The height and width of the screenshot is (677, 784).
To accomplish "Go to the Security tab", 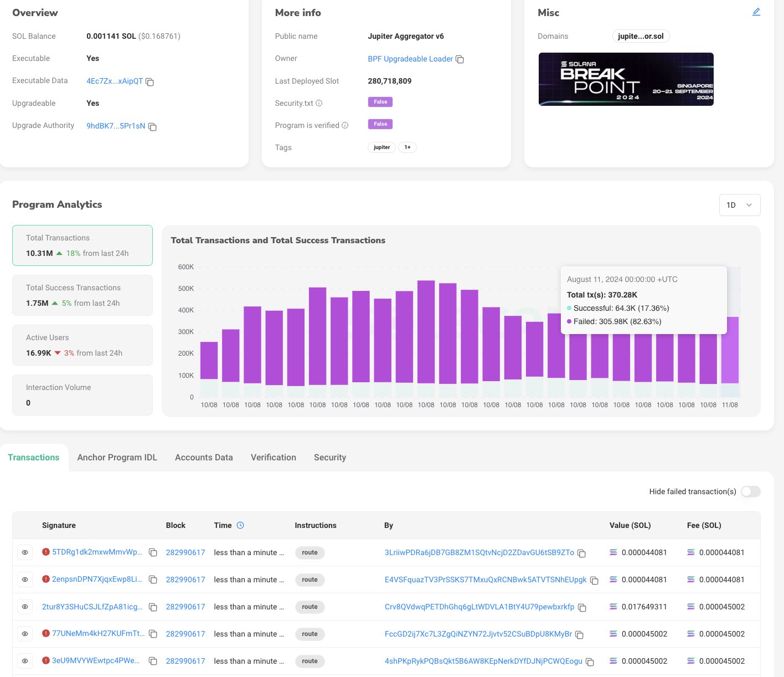I will coord(330,458).
